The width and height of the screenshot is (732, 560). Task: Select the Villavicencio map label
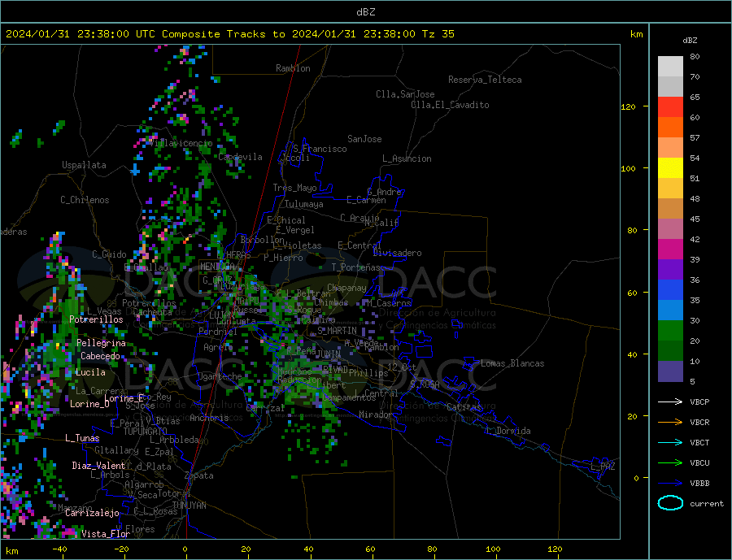181,143
